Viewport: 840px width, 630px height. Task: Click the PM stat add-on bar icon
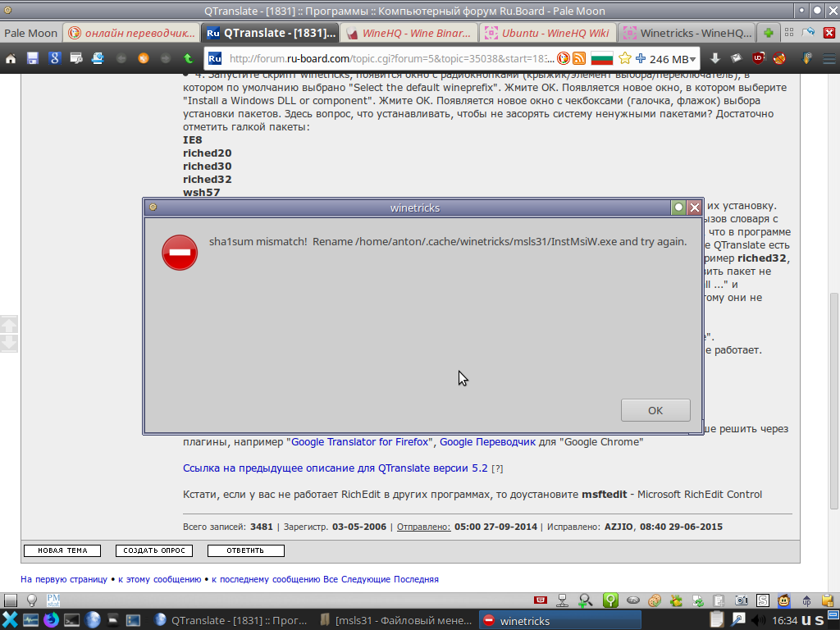53,600
